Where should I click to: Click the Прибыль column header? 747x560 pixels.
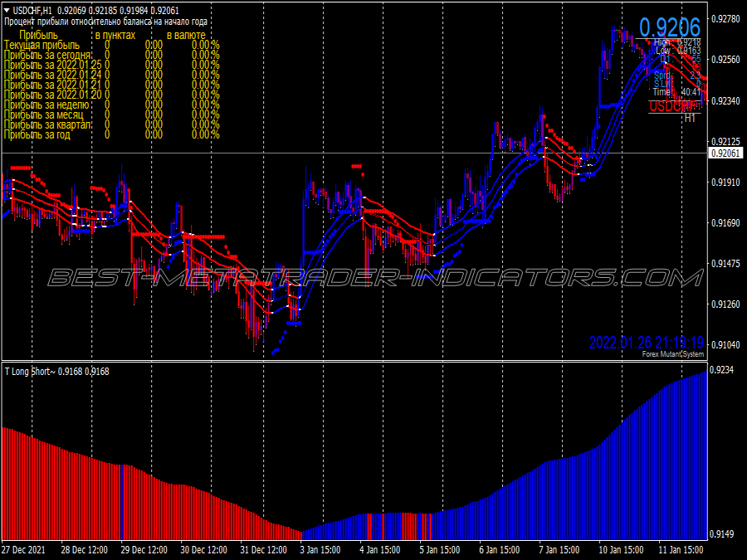point(38,35)
